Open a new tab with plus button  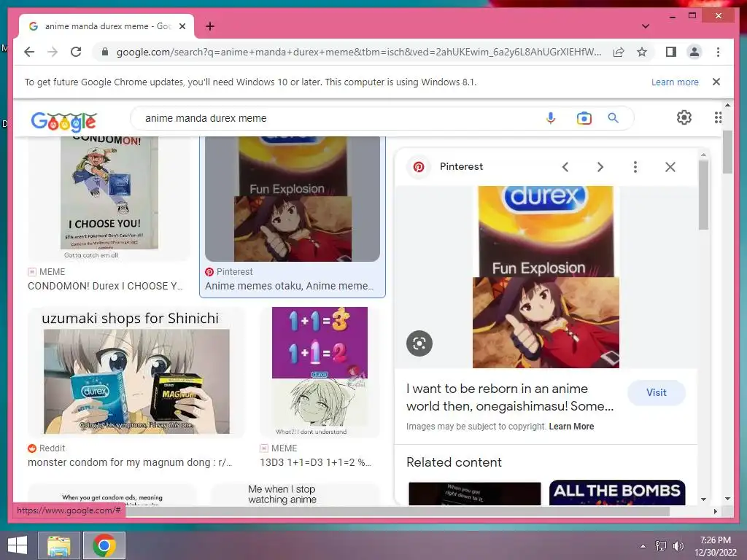(x=209, y=26)
